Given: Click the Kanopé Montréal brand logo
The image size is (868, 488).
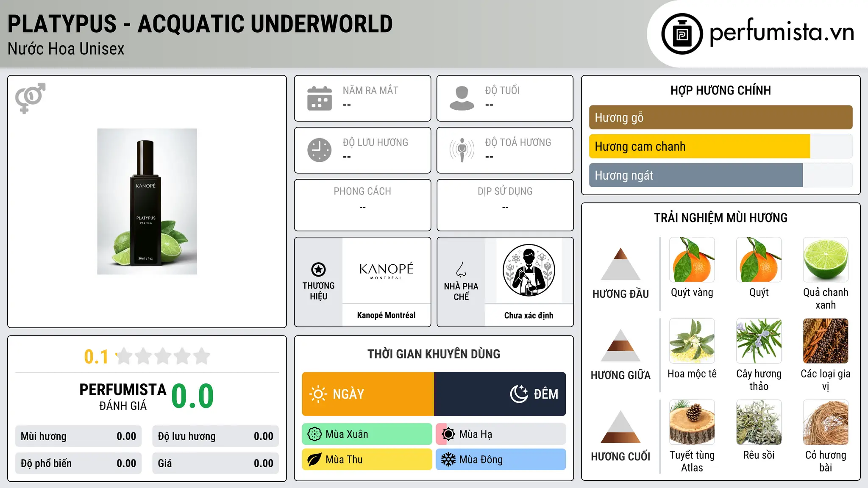Looking at the screenshot, I should (386, 271).
